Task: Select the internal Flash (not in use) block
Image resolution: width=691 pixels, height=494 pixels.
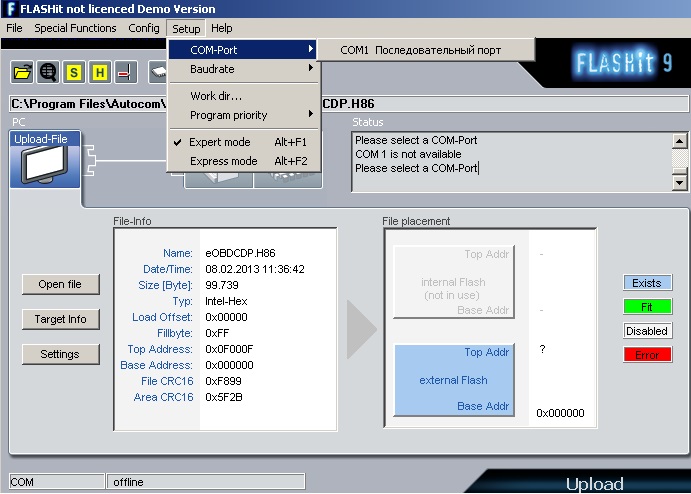Action: pyautogui.click(x=454, y=282)
